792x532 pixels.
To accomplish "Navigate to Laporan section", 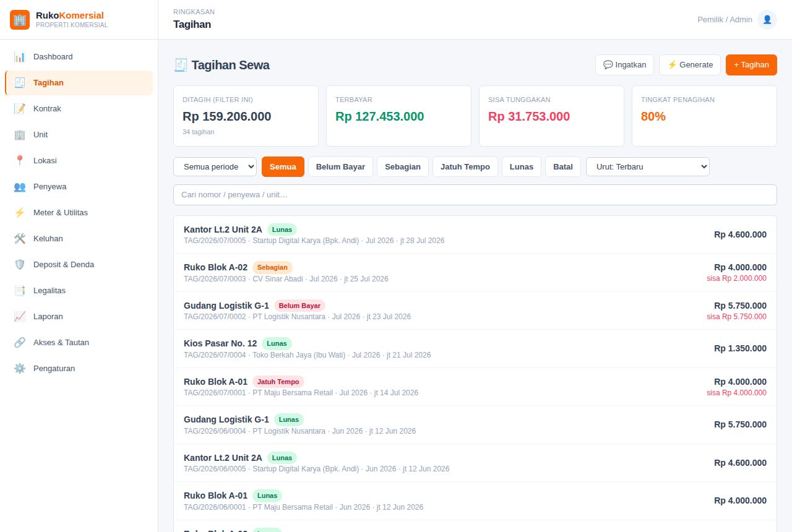I will 79,317.
